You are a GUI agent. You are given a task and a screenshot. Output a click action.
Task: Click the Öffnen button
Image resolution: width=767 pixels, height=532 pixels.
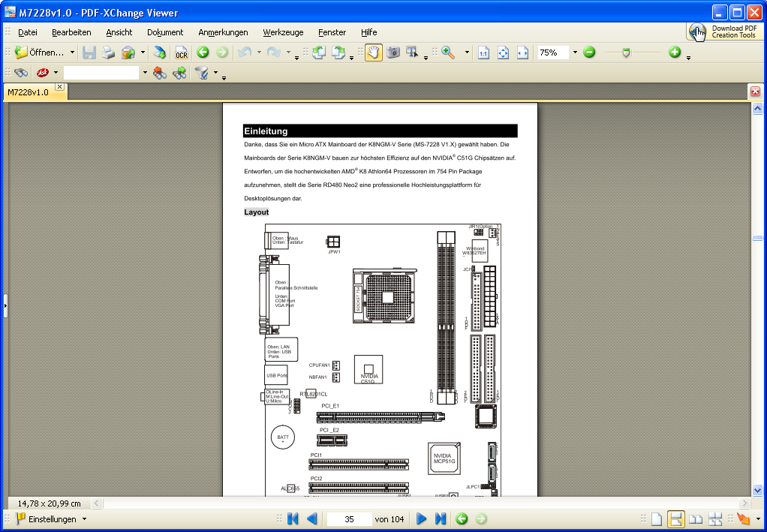click(x=39, y=53)
